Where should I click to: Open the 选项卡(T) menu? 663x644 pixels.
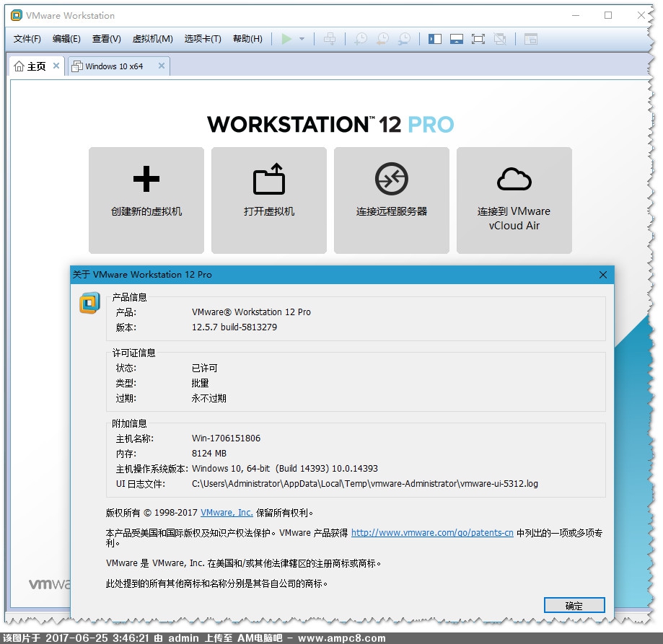203,39
